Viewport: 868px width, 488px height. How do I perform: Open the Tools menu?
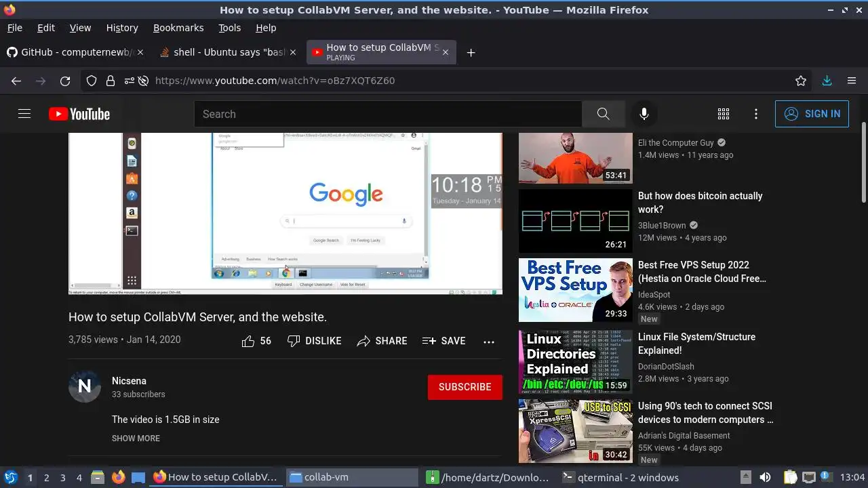click(x=230, y=28)
